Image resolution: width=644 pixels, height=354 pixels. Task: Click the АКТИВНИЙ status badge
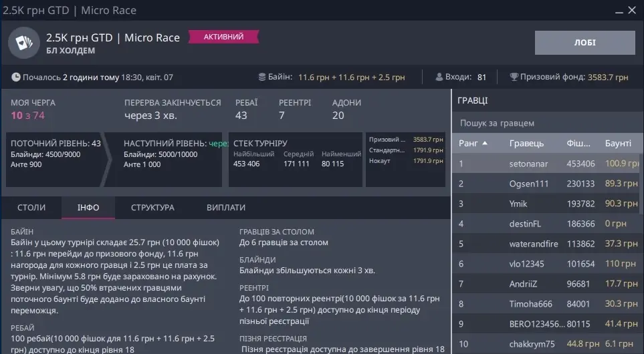223,37
